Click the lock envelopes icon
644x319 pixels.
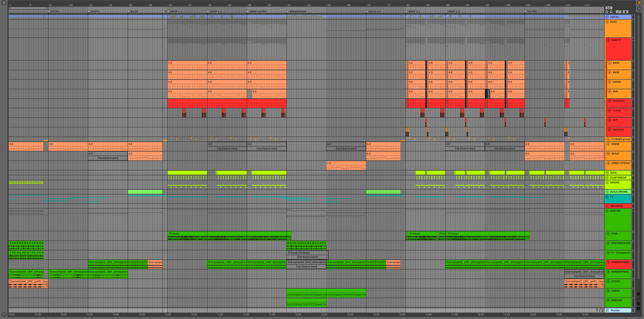[625, 12]
